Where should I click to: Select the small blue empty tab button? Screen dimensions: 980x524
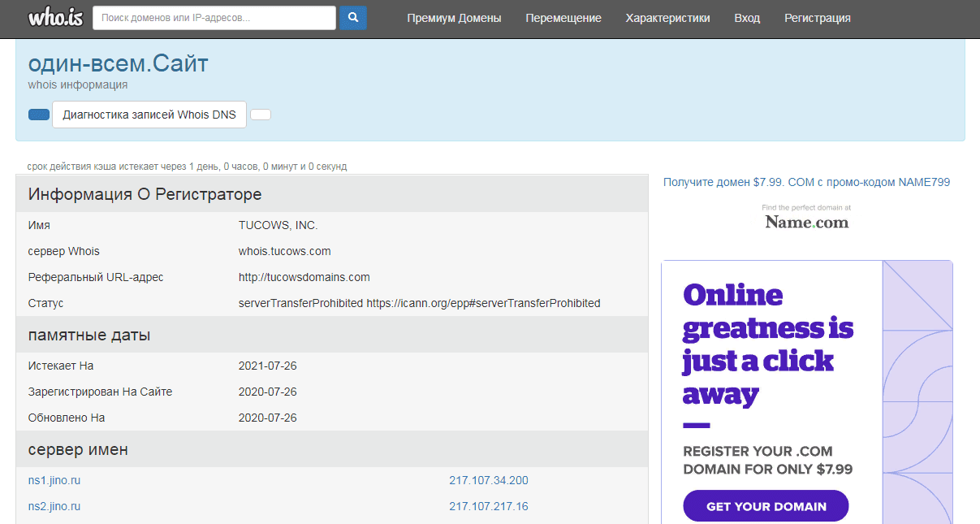[x=39, y=115]
